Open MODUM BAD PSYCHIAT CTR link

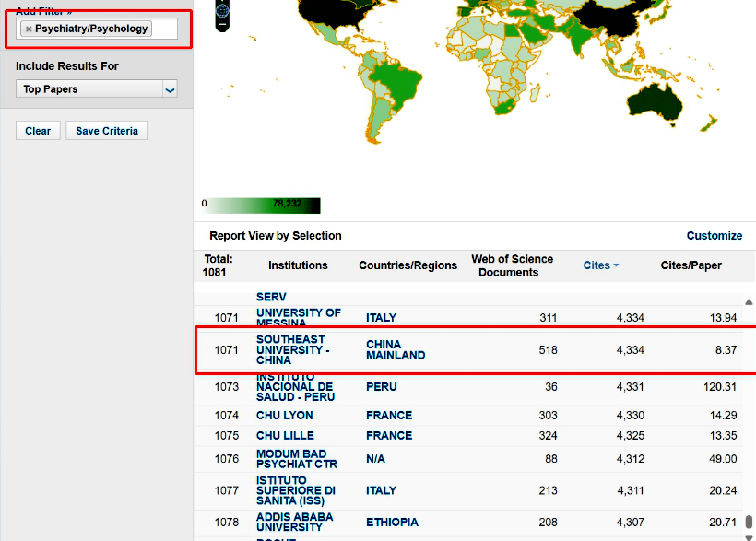[x=297, y=459]
